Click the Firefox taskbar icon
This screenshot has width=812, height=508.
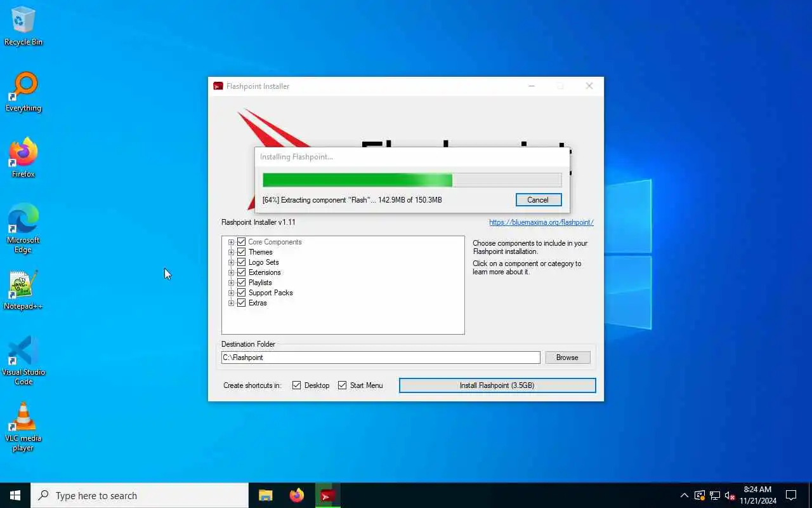click(x=296, y=495)
